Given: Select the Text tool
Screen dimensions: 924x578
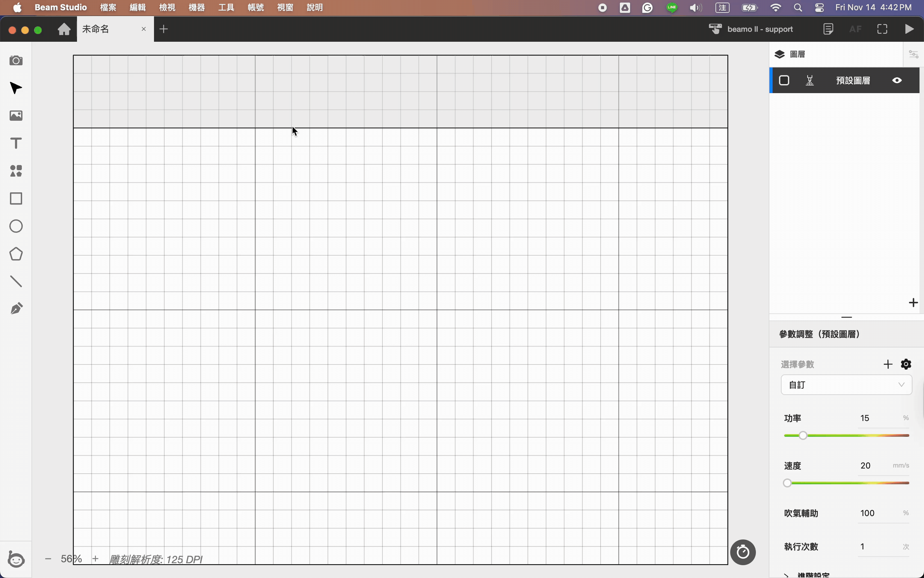Looking at the screenshot, I should (x=16, y=143).
